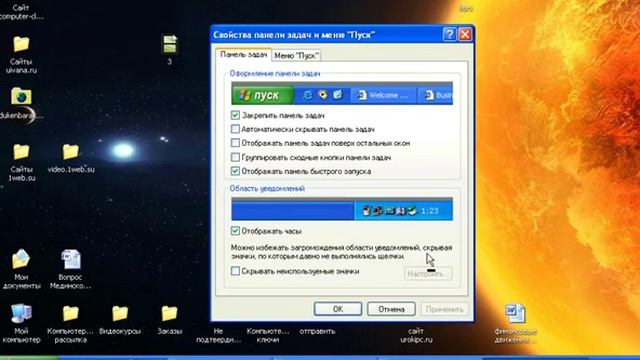Click the OK button
Screen dimensions: 640x360
click(x=338, y=309)
